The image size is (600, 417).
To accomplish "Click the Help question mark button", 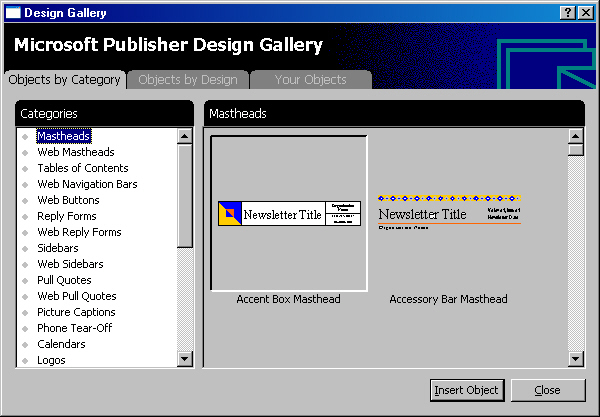I will coord(568,12).
